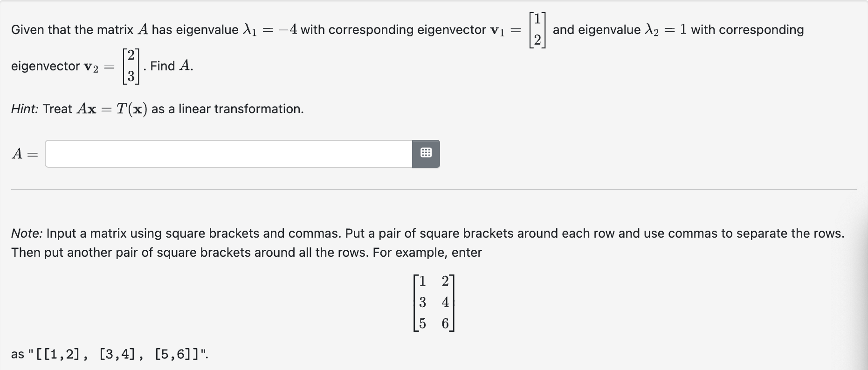The width and height of the screenshot is (868, 370).
Task: Click the eigenvector v1 column vector
Action: (537, 29)
